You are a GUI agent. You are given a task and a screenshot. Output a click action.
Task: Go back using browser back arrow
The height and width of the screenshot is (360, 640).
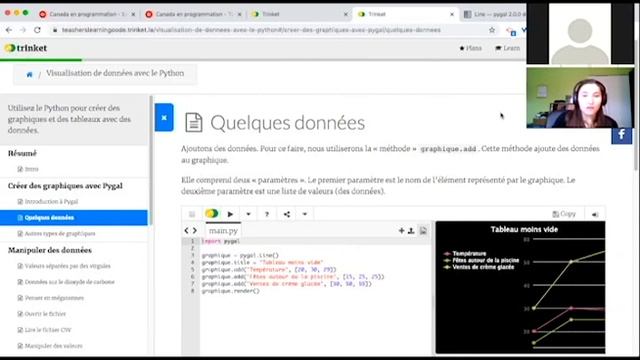[9, 30]
